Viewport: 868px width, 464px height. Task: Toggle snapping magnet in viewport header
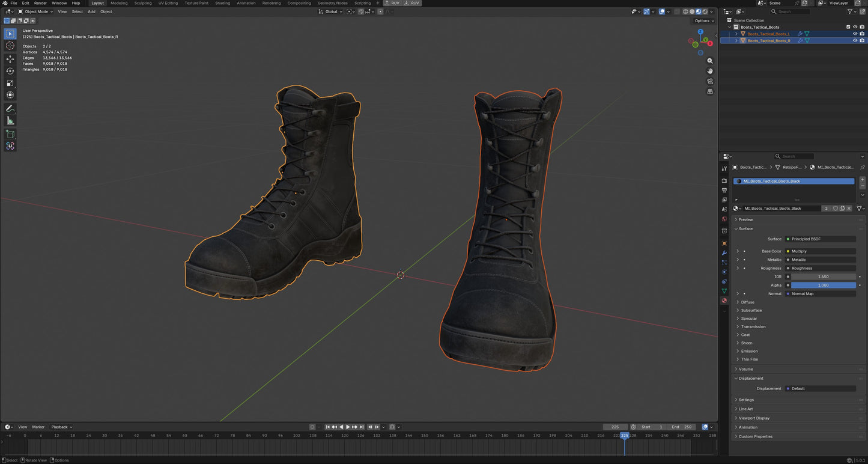click(x=361, y=11)
